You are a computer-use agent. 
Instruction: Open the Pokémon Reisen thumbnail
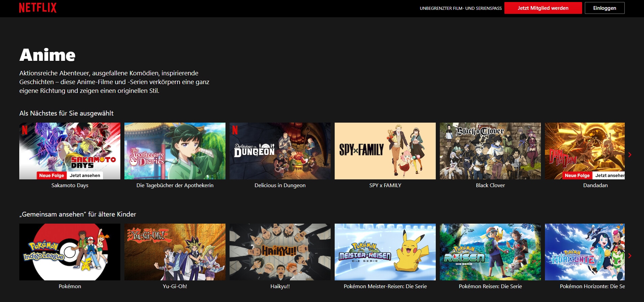(490, 252)
